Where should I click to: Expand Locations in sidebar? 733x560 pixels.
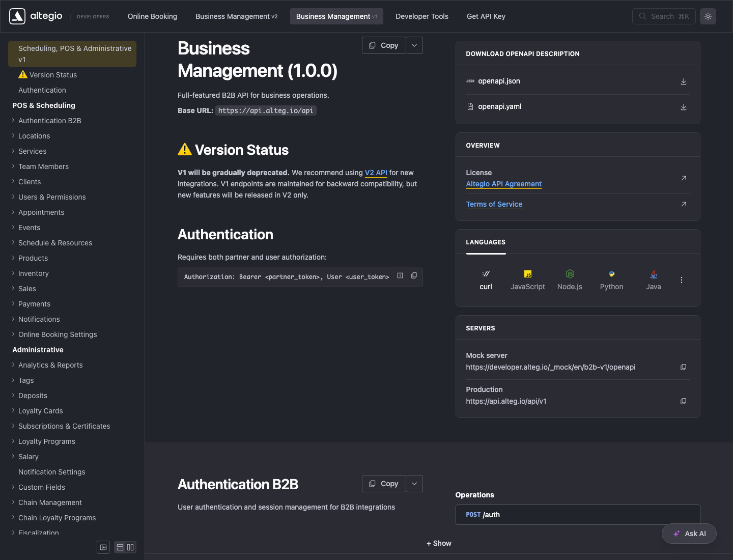coord(34,136)
